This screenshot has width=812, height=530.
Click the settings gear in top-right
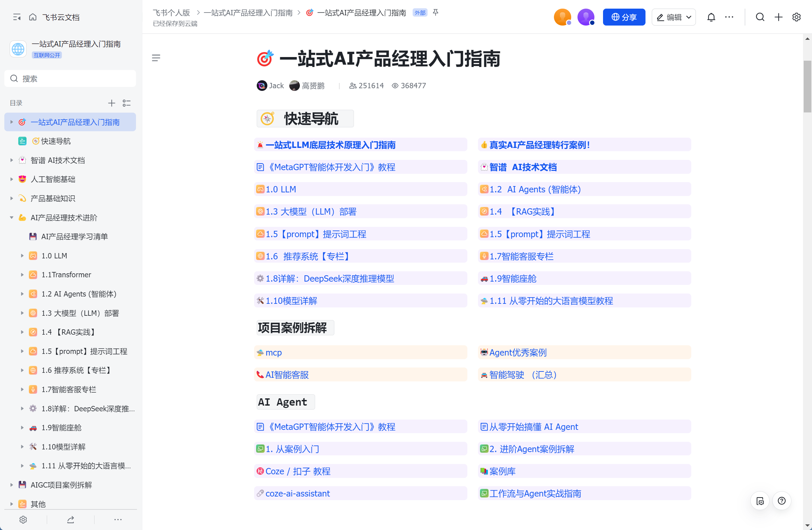click(x=796, y=17)
